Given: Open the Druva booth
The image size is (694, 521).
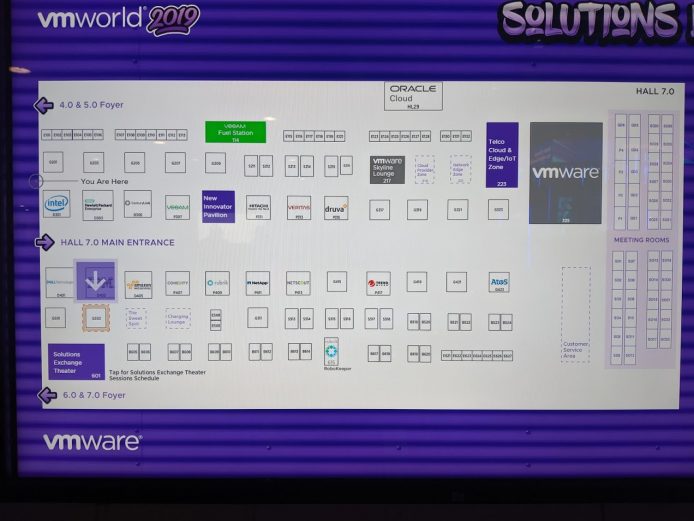Looking at the screenshot, I should tap(336, 208).
